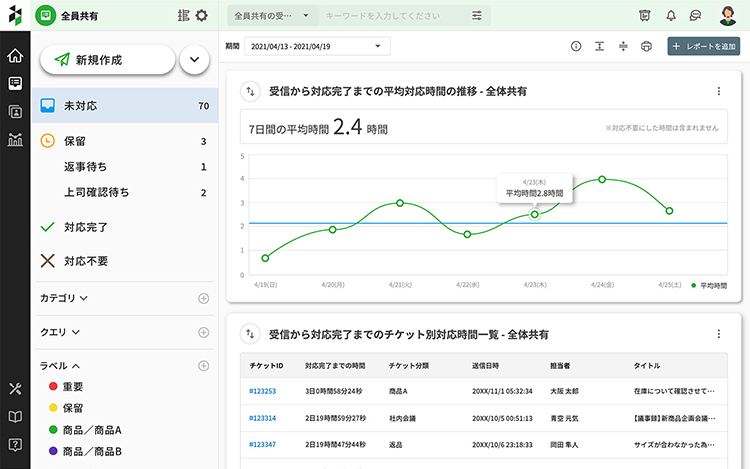This screenshot has width=750, height=469.
Task: Open the tools wrench sidebar icon
Action: pyautogui.click(x=15, y=389)
